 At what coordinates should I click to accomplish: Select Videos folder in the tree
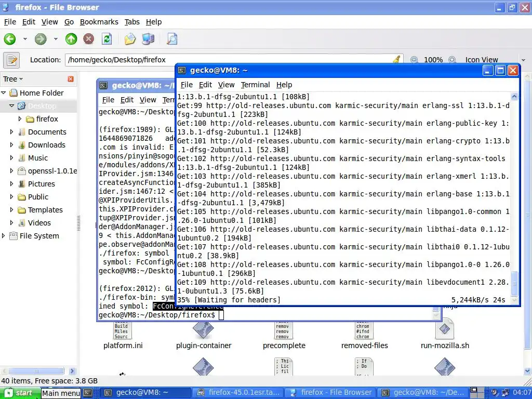(39, 223)
